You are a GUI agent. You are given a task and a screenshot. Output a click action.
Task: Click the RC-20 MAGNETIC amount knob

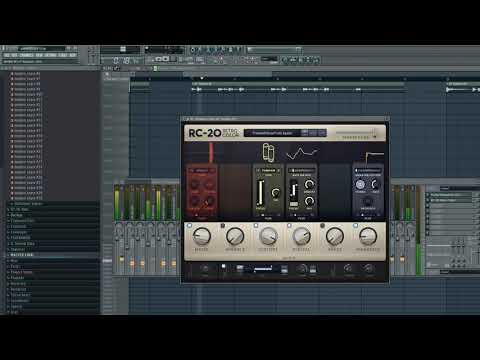(x=368, y=236)
